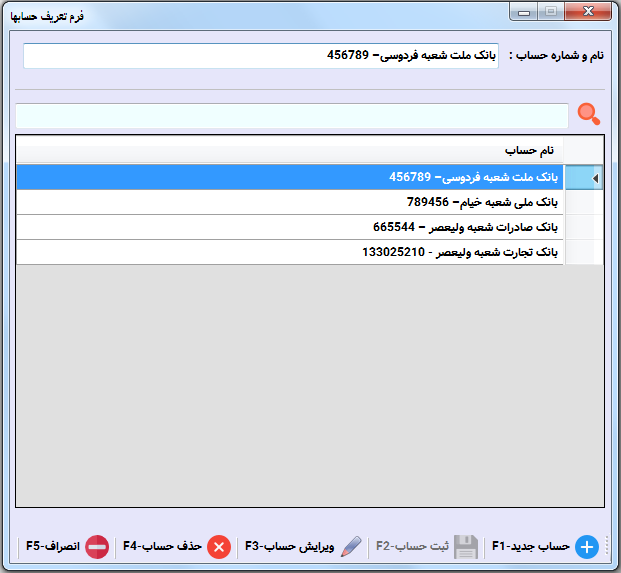Screen dimensions: 621x573
Task: Click row header arrow of the selected row
Action: tap(584, 178)
